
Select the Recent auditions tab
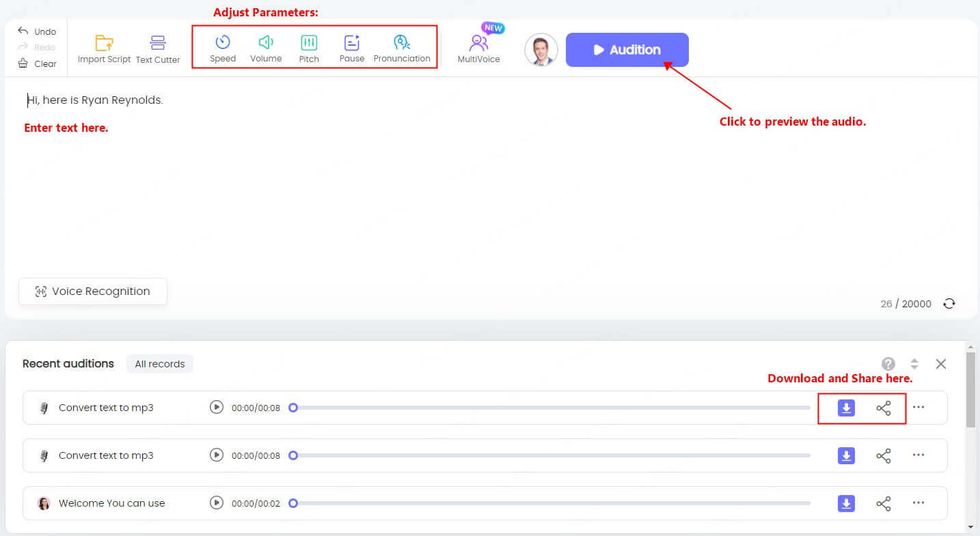(x=68, y=364)
